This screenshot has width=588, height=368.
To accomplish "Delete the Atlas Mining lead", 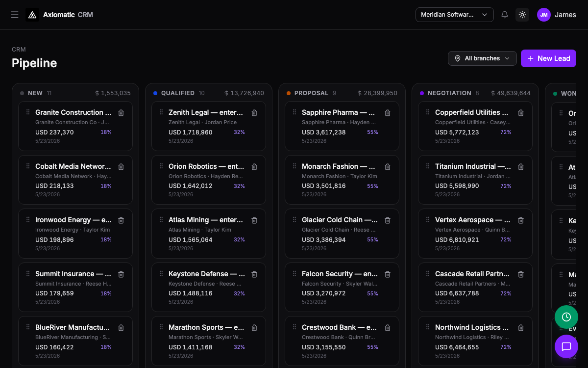I will 254,220.
